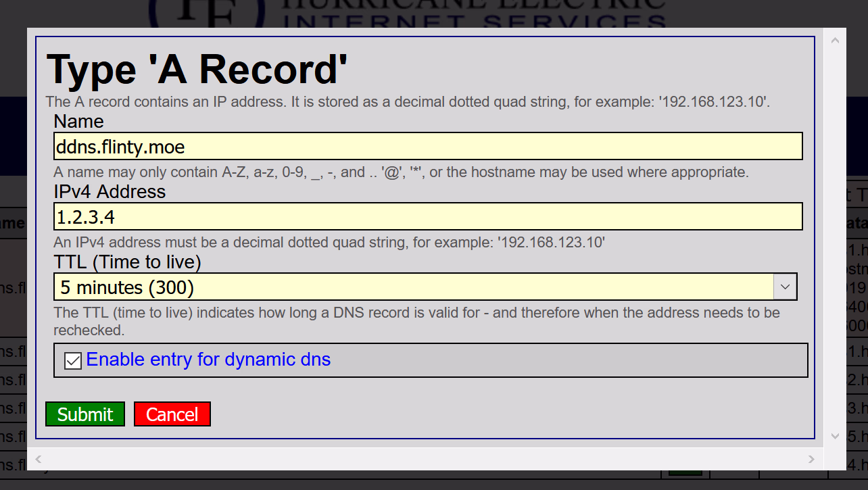This screenshot has width=868, height=490.
Task: Click the 'TTL (Time to live)' label
Action: 127,262
